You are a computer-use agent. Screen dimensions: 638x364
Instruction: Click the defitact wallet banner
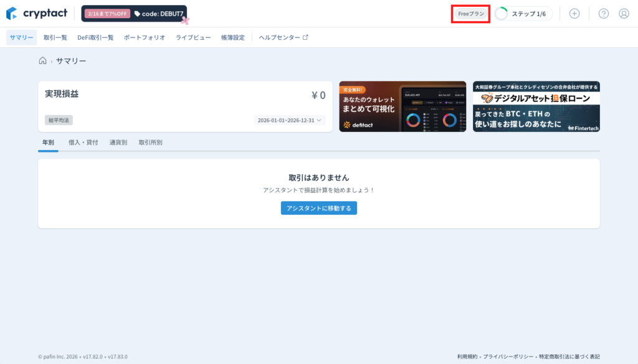402,106
